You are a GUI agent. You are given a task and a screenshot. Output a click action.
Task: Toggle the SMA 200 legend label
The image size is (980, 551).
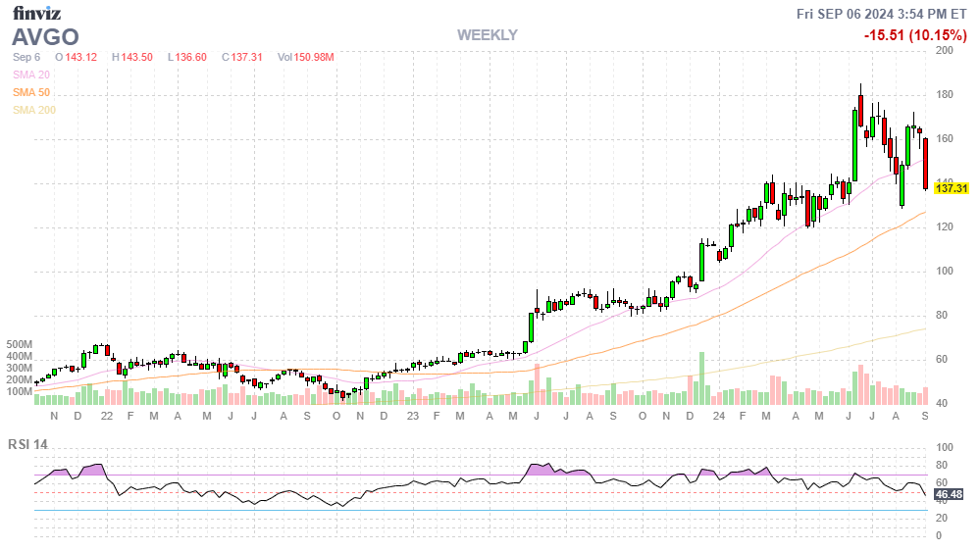click(33, 110)
